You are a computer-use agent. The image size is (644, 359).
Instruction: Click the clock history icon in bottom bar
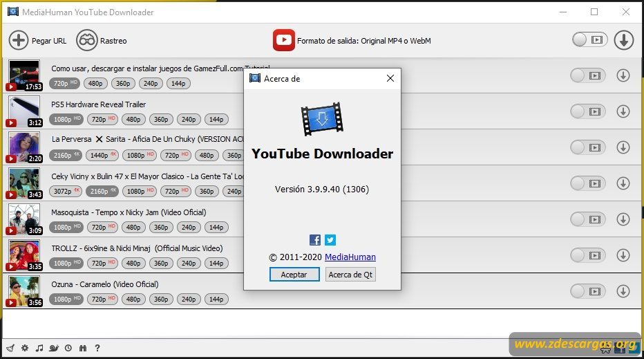(68, 348)
